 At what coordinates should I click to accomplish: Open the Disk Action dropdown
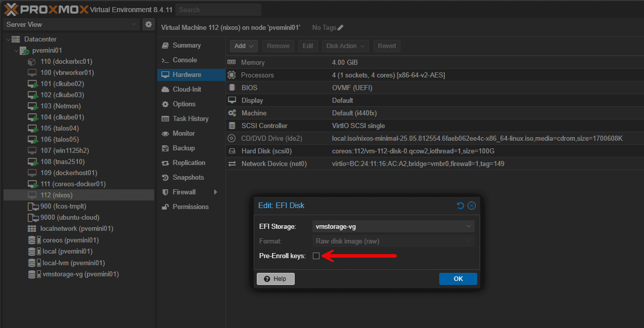[x=345, y=46]
